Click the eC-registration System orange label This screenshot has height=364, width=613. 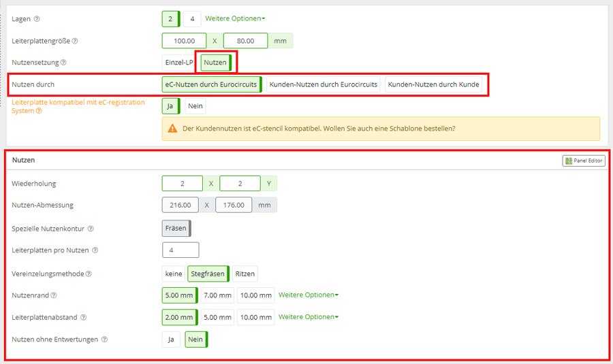(x=78, y=106)
